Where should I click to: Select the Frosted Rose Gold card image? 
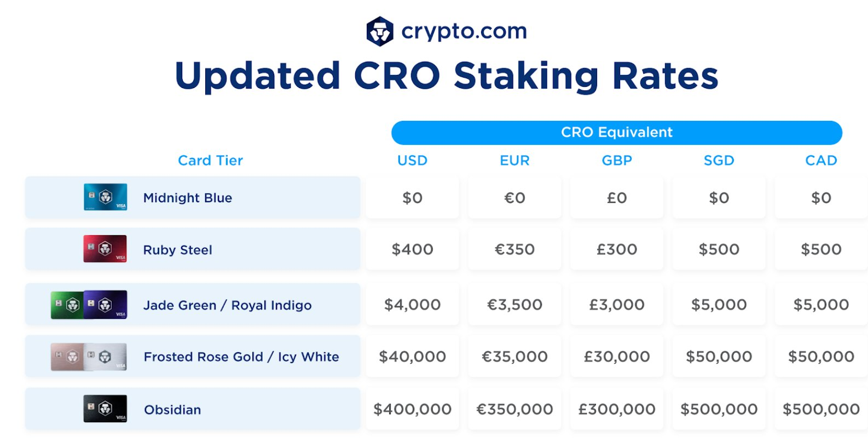[67, 357]
